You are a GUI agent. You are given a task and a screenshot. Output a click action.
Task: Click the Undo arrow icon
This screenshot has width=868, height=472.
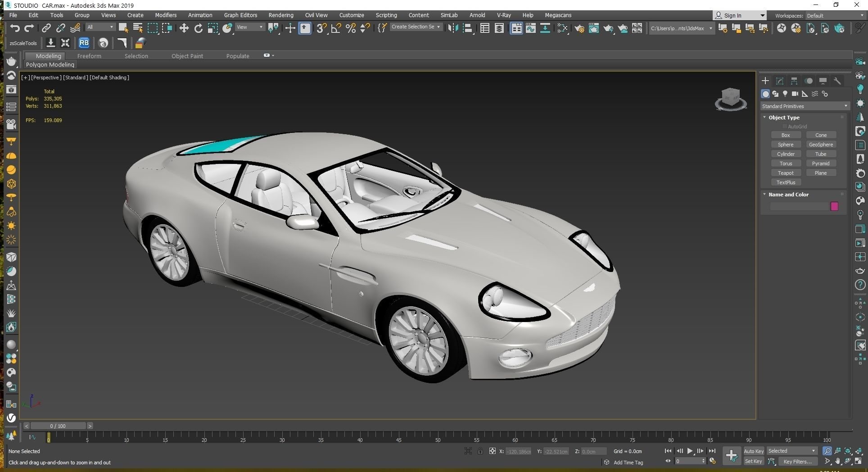click(14, 28)
